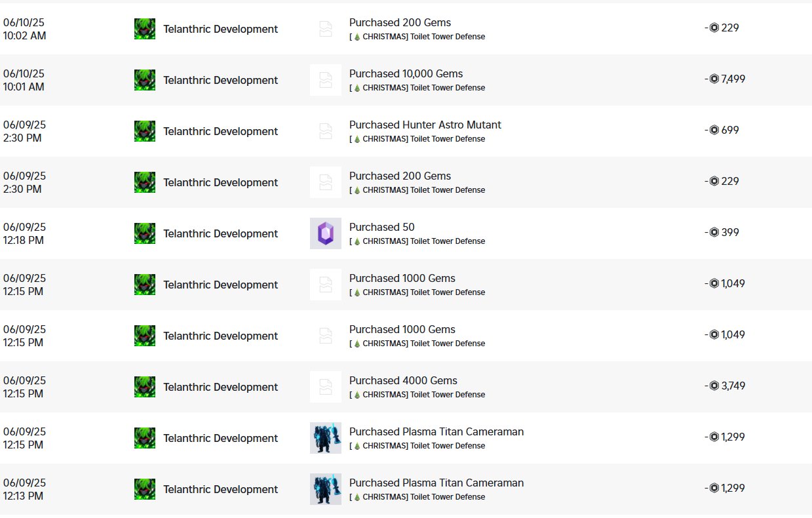Click the avatar in the 12:15 PM Plasma Titan Cameraman row
Image resolution: width=812 pixels, height=518 pixels.
click(x=145, y=438)
